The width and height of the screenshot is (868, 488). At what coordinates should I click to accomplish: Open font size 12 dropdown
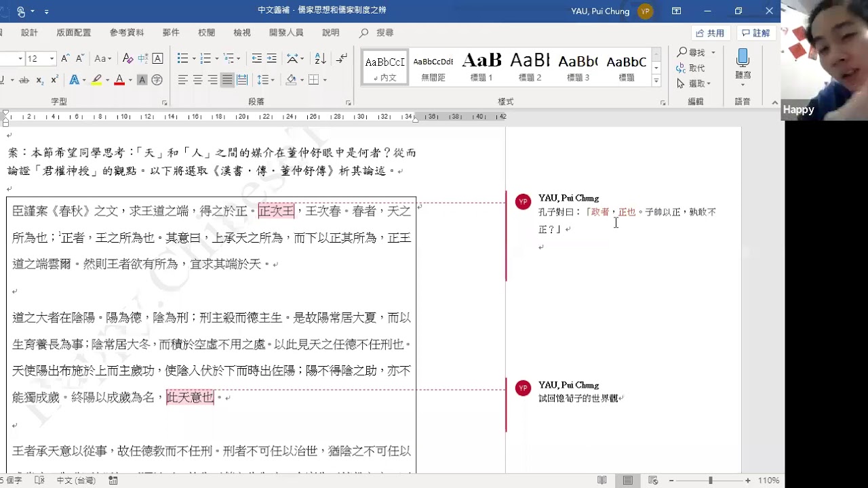[52, 58]
